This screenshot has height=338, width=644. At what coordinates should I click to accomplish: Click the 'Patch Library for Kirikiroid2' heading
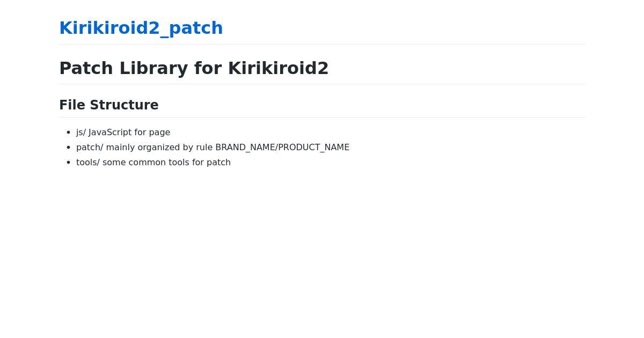(x=194, y=68)
